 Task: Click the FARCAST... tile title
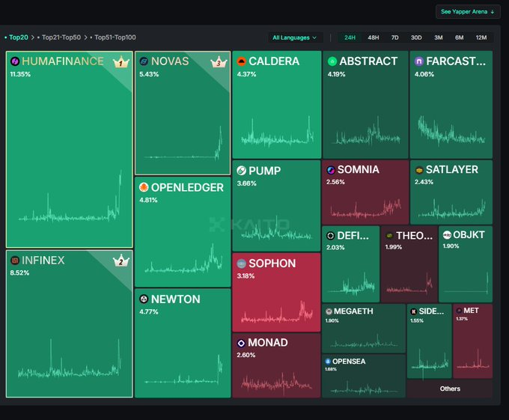(x=456, y=61)
